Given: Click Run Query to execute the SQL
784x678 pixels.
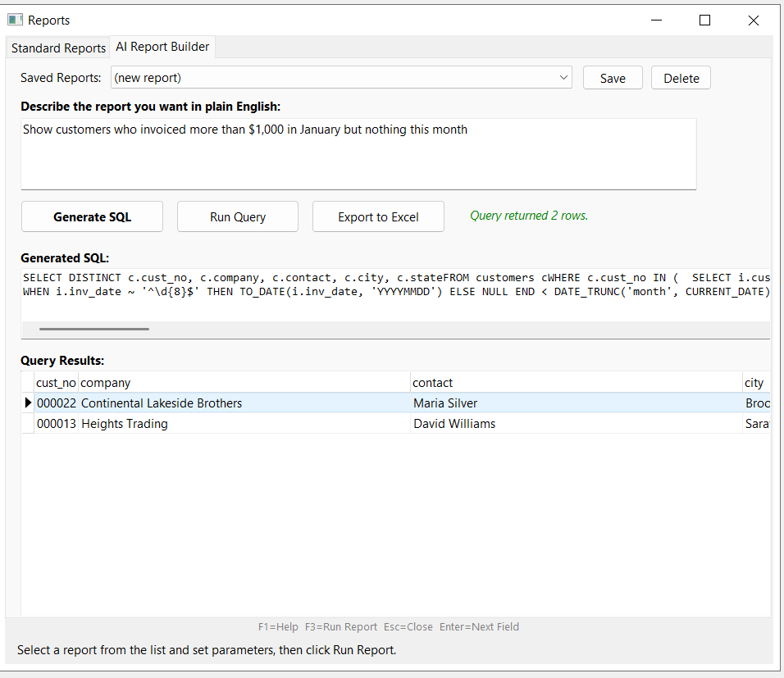Looking at the screenshot, I should coord(237,216).
